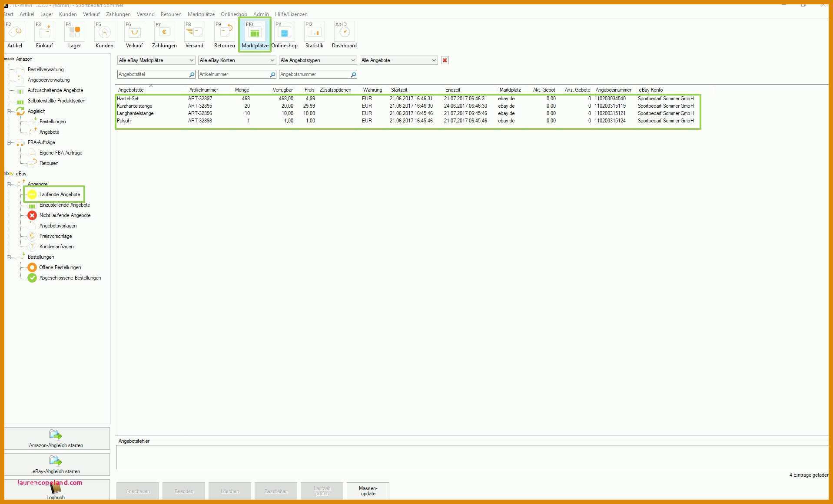This screenshot has width=833, height=504.
Task: Open the Alle Angebotstypen dropdown
Action: (x=318, y=60)
